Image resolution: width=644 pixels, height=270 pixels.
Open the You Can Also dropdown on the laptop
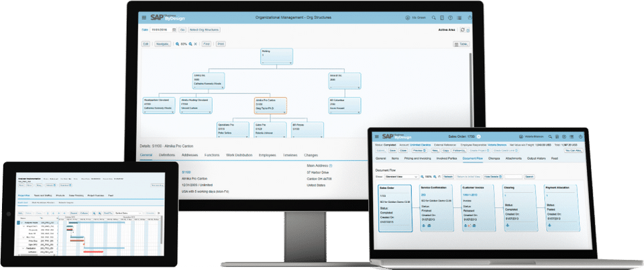573,151
